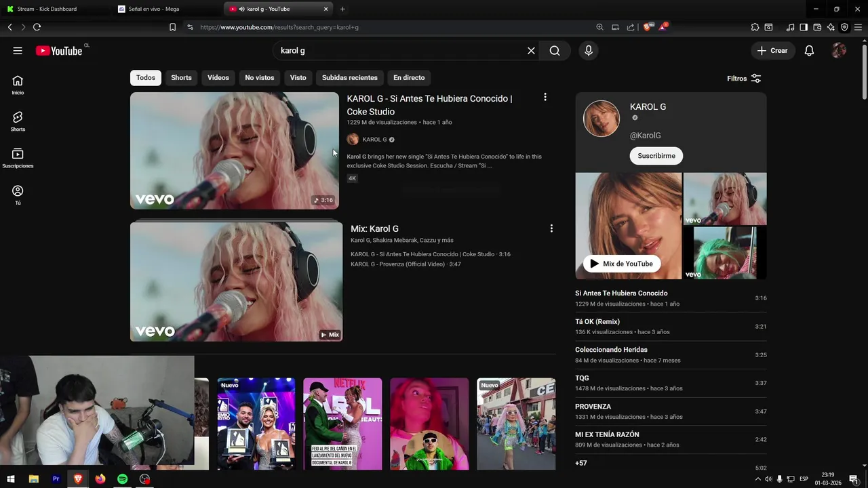Play MI EX TENÍA RAZÓN from the list
The width and height of the screenshot is (868, 488).
tap(671, 440)
